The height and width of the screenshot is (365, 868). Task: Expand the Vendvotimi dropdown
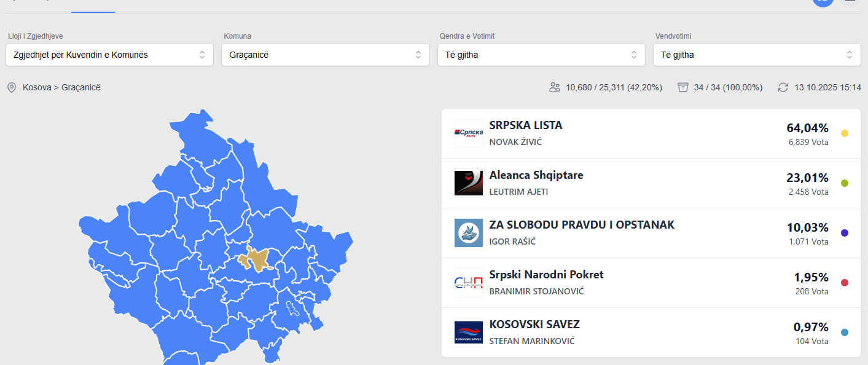click(757, 55)
